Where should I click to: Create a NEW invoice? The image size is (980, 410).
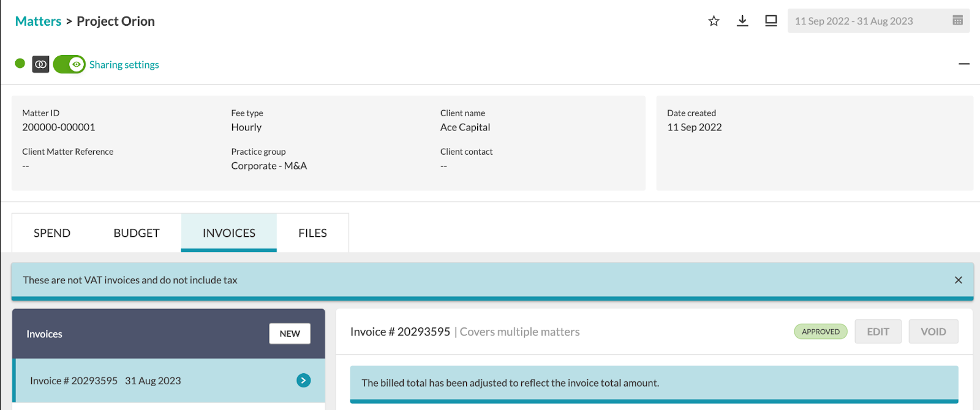tap(290, 334)
